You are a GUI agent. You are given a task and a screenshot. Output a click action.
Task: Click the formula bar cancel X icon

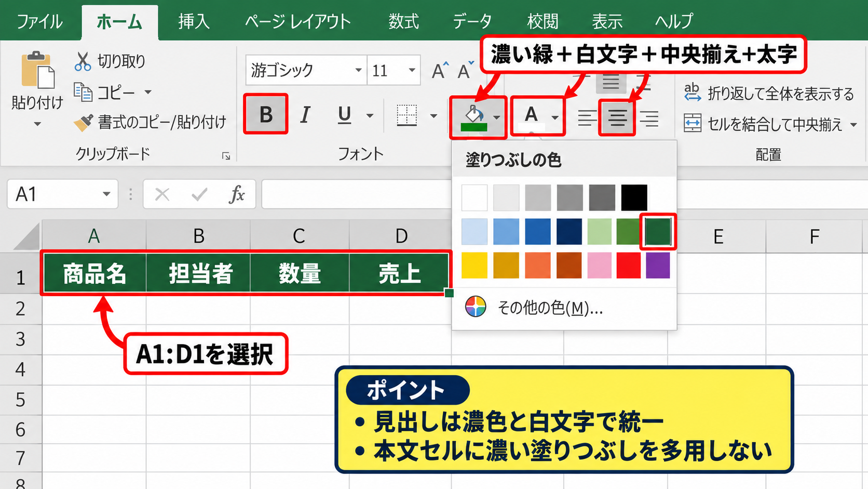[x=162, y=194]
